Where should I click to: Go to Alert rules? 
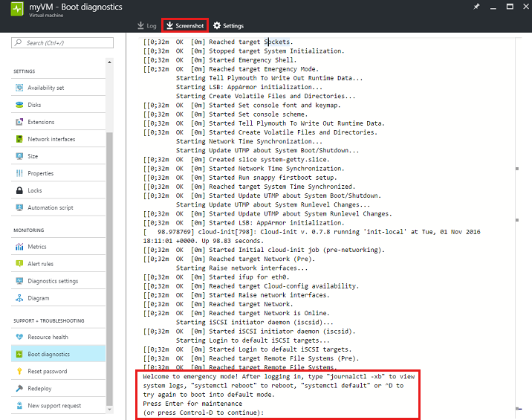click(42, 264)
